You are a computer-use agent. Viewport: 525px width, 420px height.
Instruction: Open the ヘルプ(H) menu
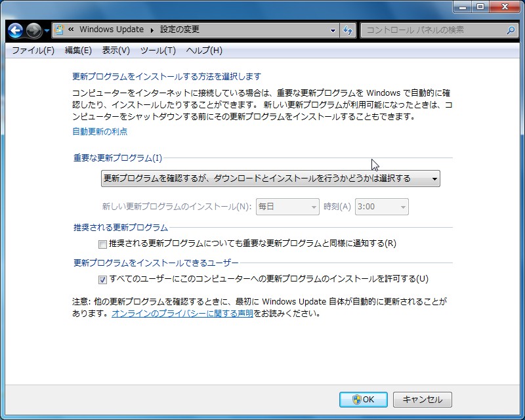click(x=204, y=51)
